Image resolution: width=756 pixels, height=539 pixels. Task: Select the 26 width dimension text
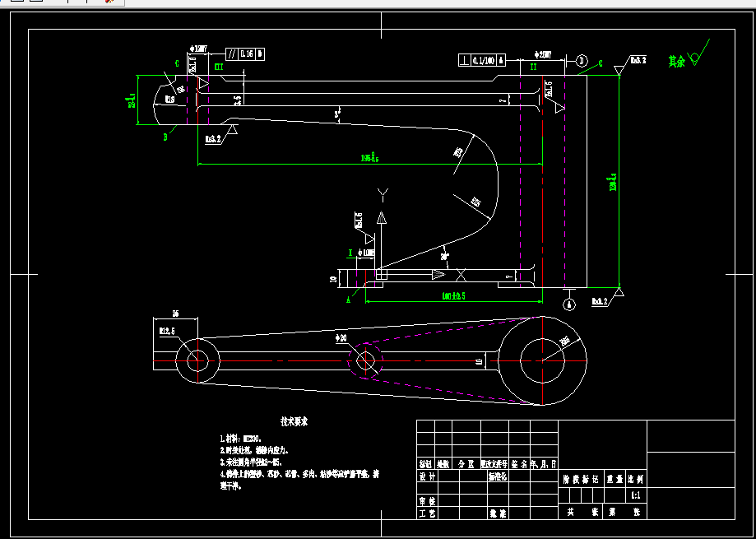click(175, 314)
